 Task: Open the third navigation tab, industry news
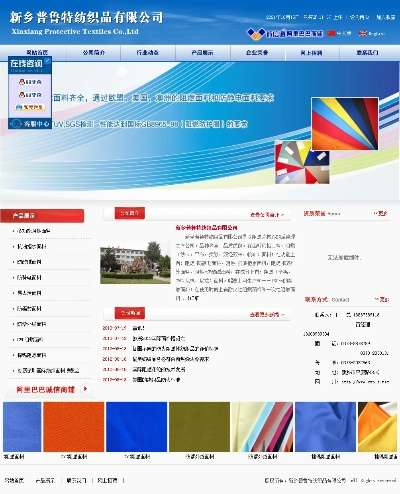148,52
